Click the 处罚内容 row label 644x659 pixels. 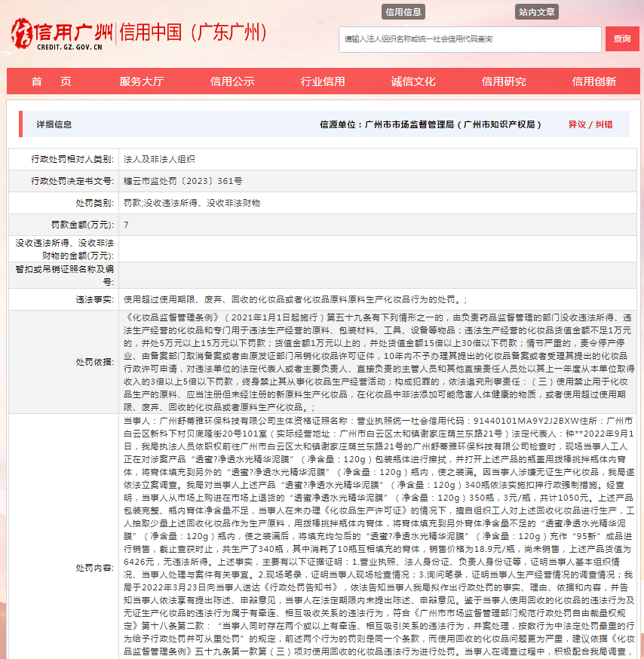(x=94, y=566)
